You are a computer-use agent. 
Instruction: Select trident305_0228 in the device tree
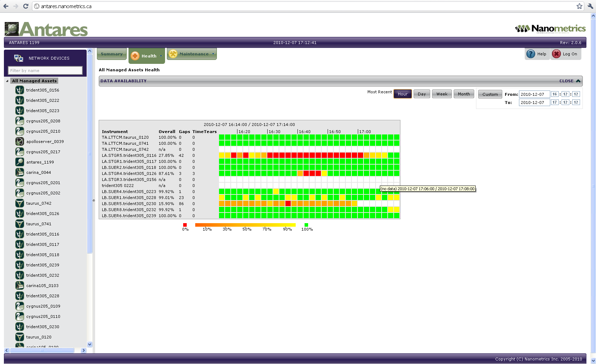point(43,296)
